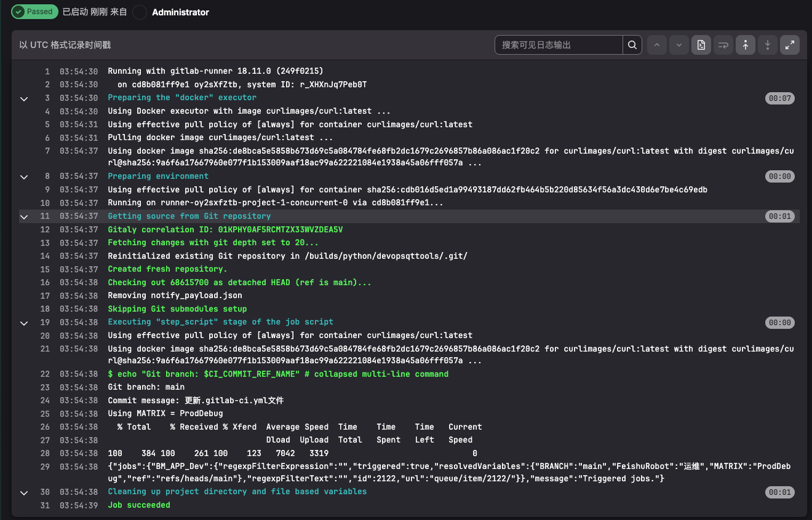Click the log search magnifier button
812x520 pixels.
point(632,45)
